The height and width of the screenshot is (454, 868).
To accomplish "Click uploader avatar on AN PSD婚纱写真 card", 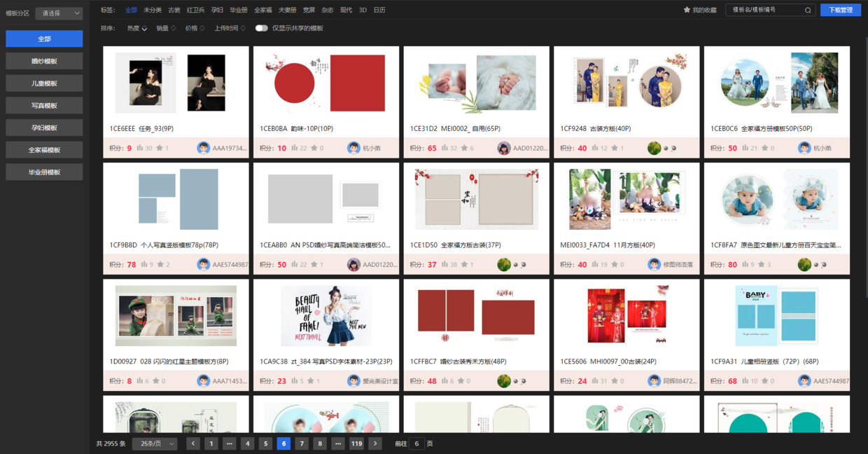I will [x=353, y=265].
